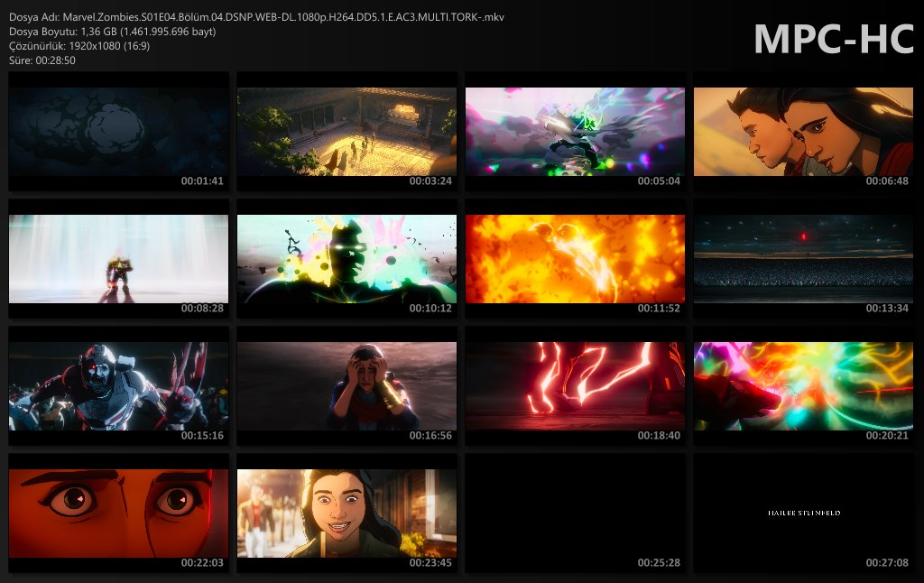Select the red lightning thumbnail at 00:18:40
The width and height of the screenshot is (924, 583).
575,385
